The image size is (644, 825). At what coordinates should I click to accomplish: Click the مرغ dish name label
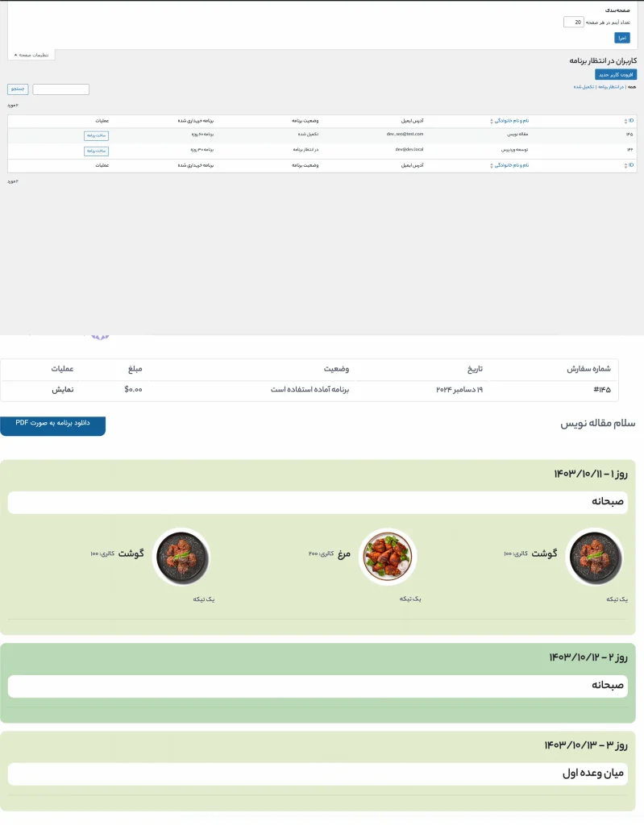pyautogui.click(x=344, y=553)
